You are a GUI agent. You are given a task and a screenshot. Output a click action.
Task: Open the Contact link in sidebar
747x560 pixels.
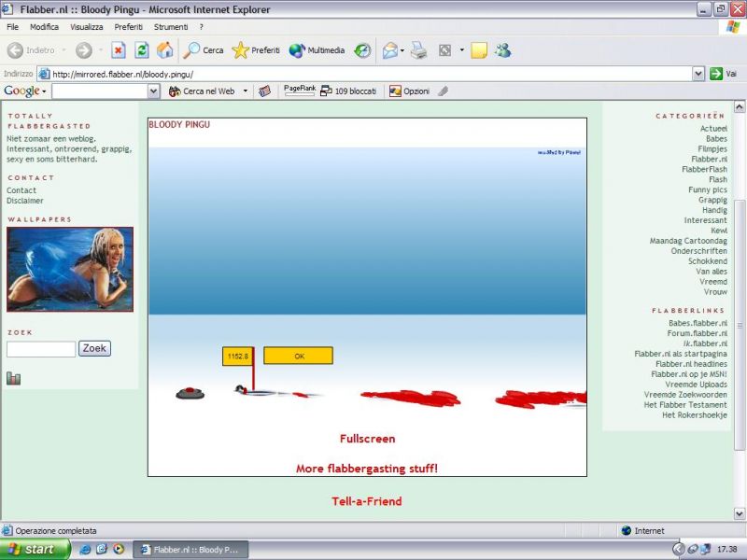21,190
